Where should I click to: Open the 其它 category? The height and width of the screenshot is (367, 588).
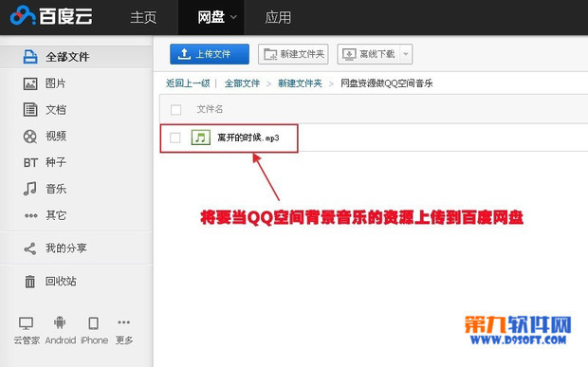[x=56, y=215]
